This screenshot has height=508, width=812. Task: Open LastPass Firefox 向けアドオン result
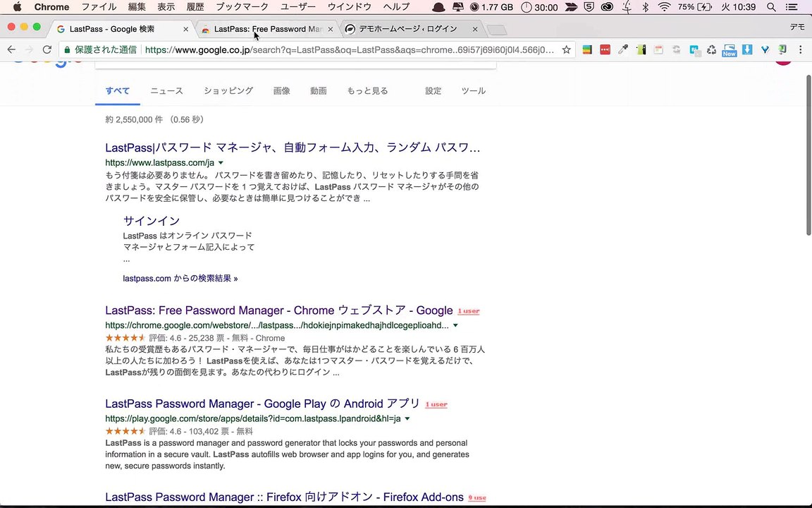[284, 497]
